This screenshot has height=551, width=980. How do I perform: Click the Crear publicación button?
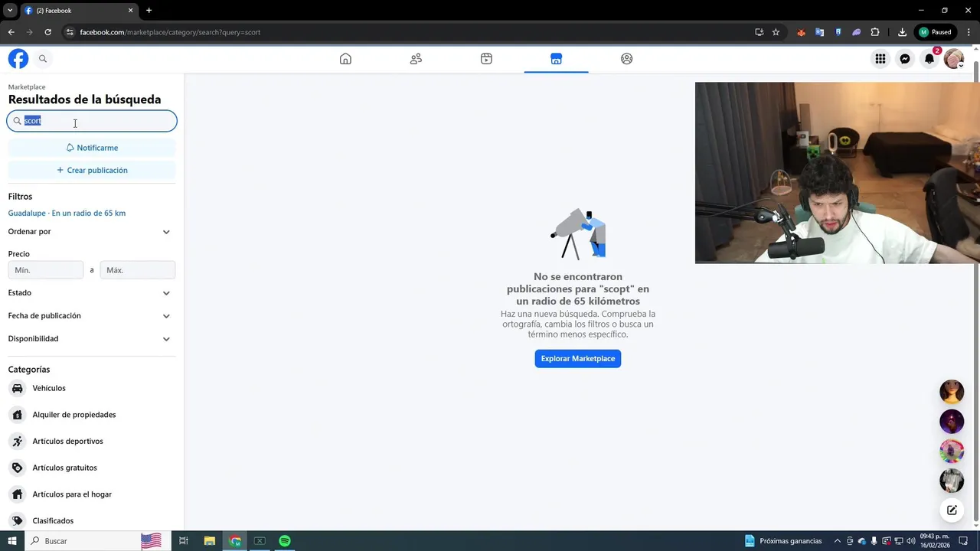click(92, 170)
